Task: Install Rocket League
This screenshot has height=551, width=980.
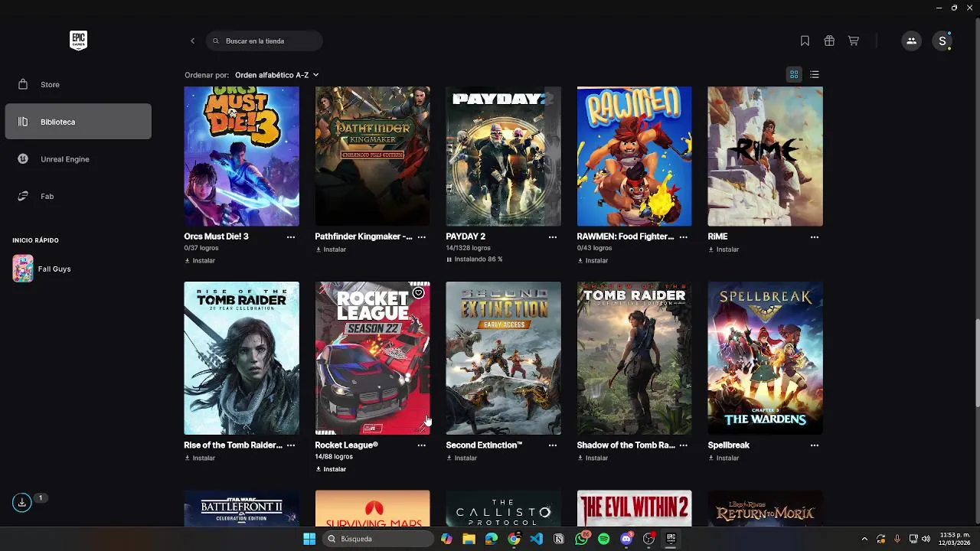Action: [x=331, y=469]
